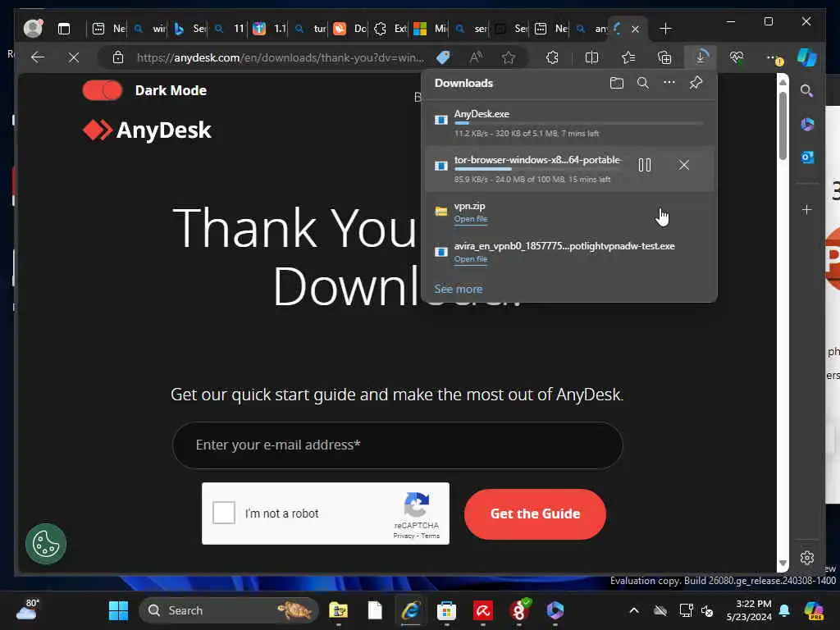Close the current AnyDesk tab
Image resolution: width=840 pixels, height=630 pixels.
(636, 29)
